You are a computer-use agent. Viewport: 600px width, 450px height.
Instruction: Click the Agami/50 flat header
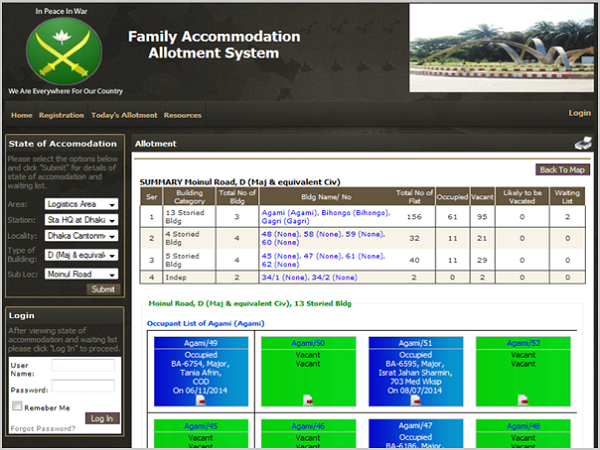point(308,343)
